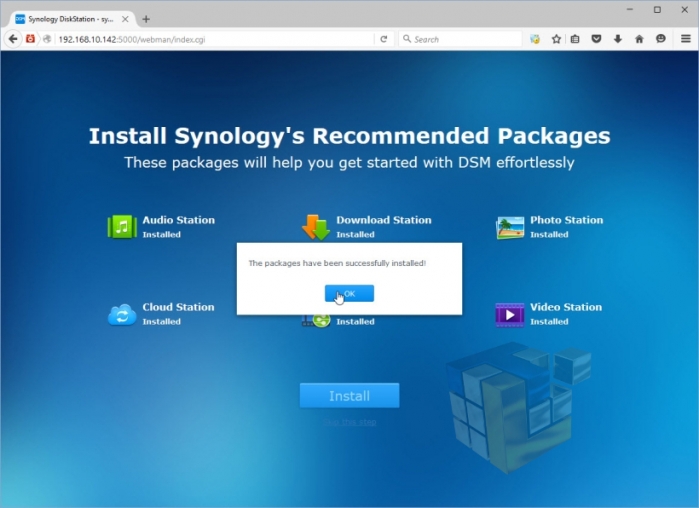Go to the browser home page icon
Image resolution: width=699 pixels, height=508 pixels.
tap(639, 39)
